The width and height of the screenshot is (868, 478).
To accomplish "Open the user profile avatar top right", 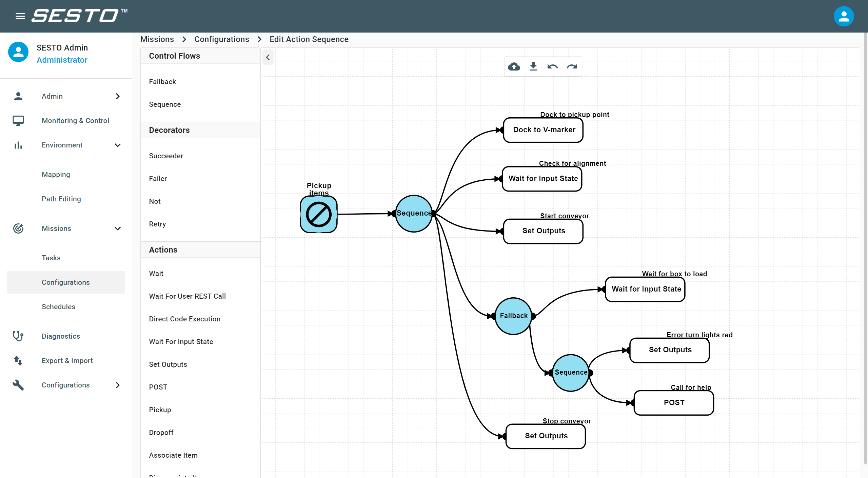I will tap(844, 16).
